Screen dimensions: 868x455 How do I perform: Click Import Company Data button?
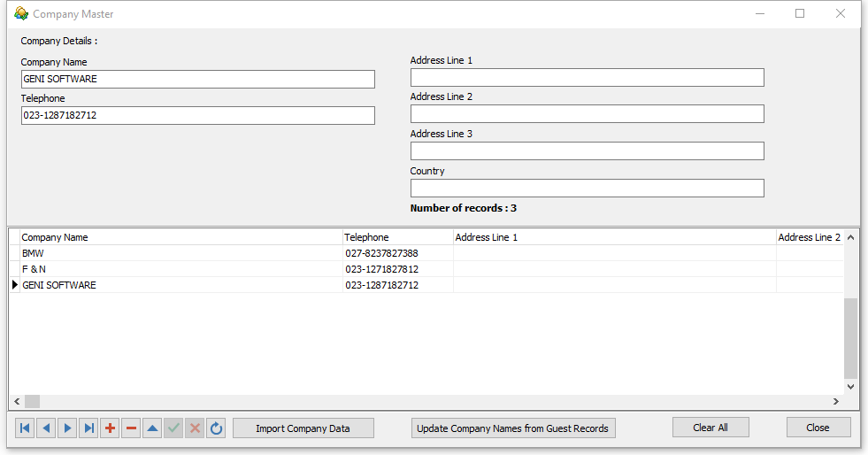pos(303,428)
